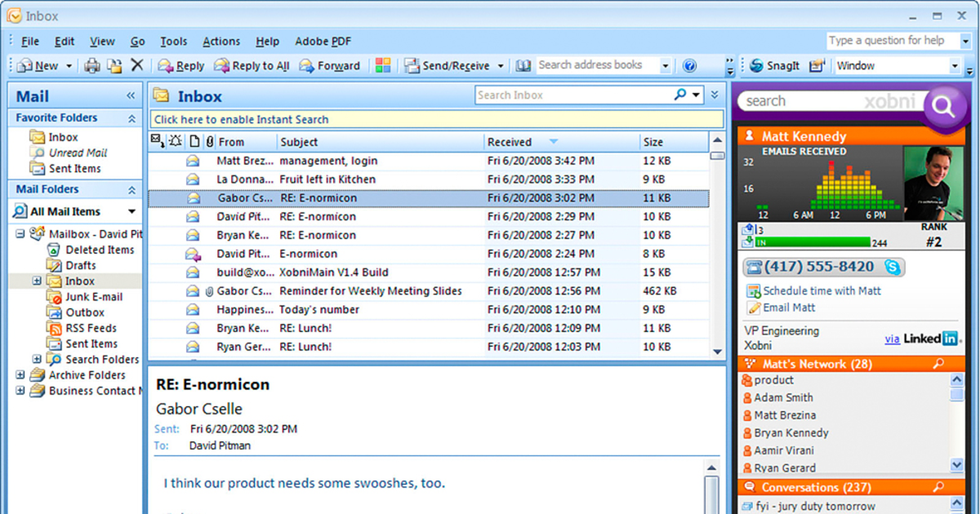This screenshot has height=514, width=980.
Task: Open the Send/Receive dropdown menu
Action: pos(500,65)
